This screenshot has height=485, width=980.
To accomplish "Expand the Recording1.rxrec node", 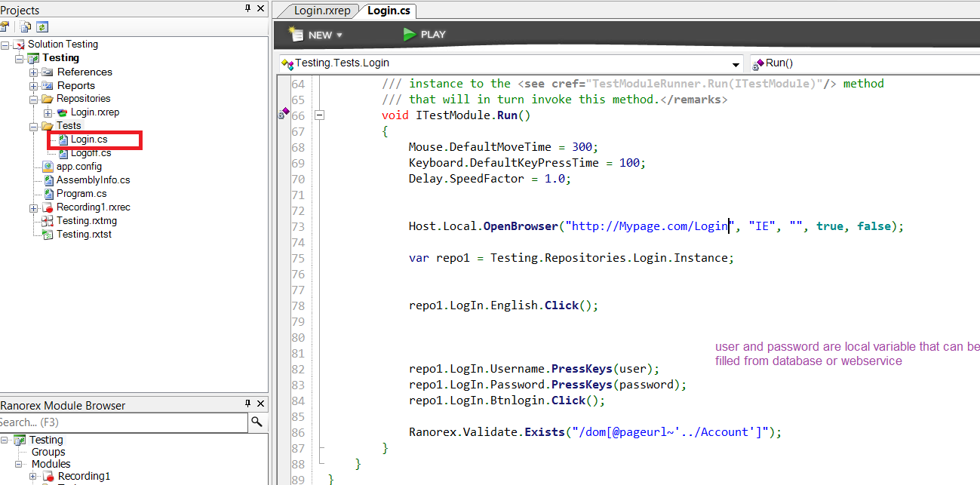I will click(33, 207).
